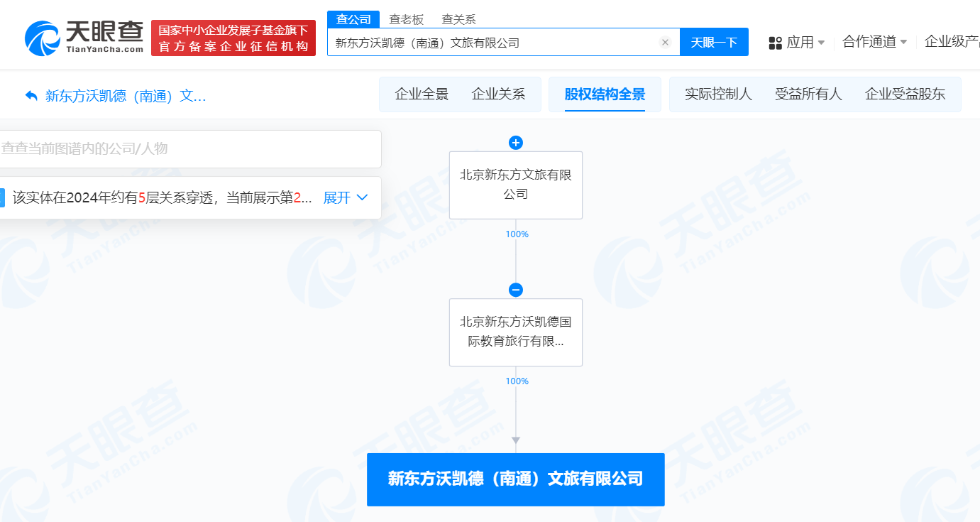The width and height of the screenshot is (980, 522).
Task: Clear search keyword with the X icon
Action: pyautogui.click(x=665, y=42)
